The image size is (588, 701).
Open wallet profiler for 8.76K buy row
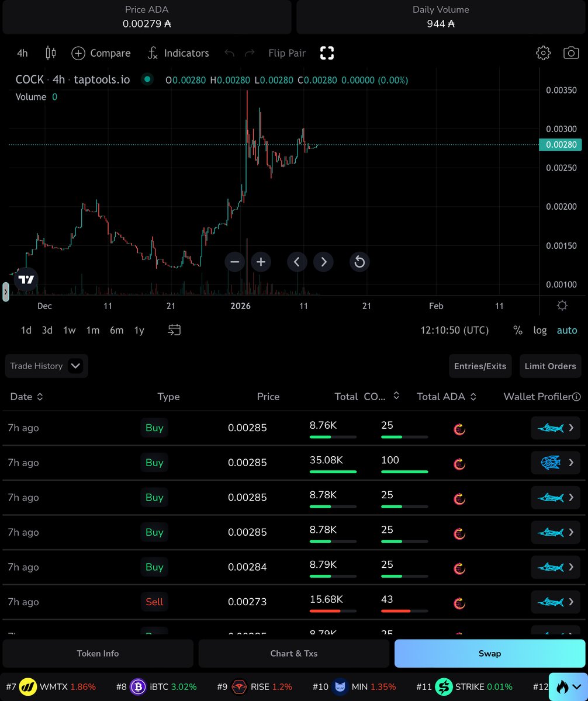tap(556, 428)
